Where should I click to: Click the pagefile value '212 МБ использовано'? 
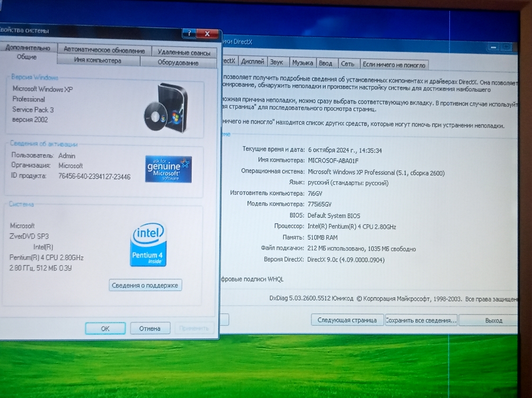(336, 249)
